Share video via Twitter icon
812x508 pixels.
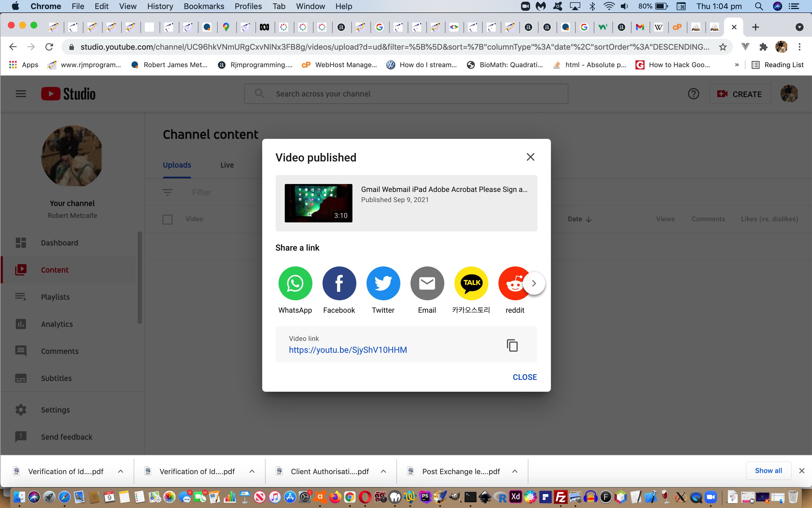[x=383, y=283]
